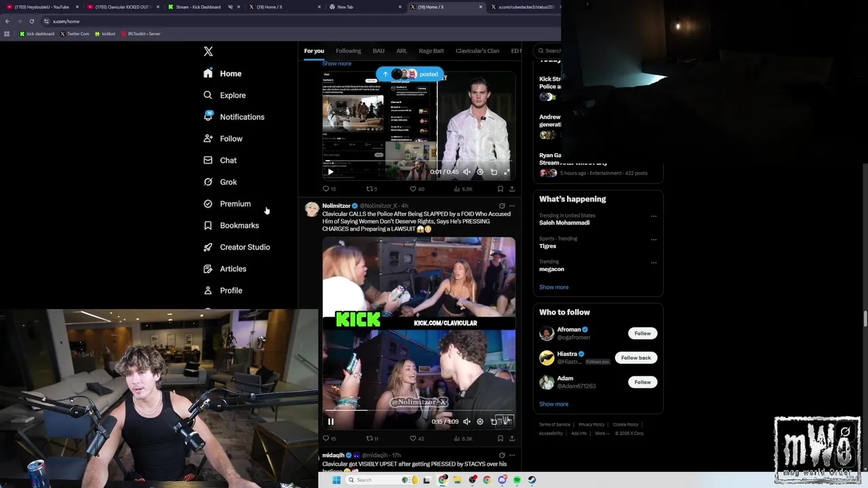Reload the page in the browser
Image resolution: width=868 pixels, height=488 pixels.
31,21
